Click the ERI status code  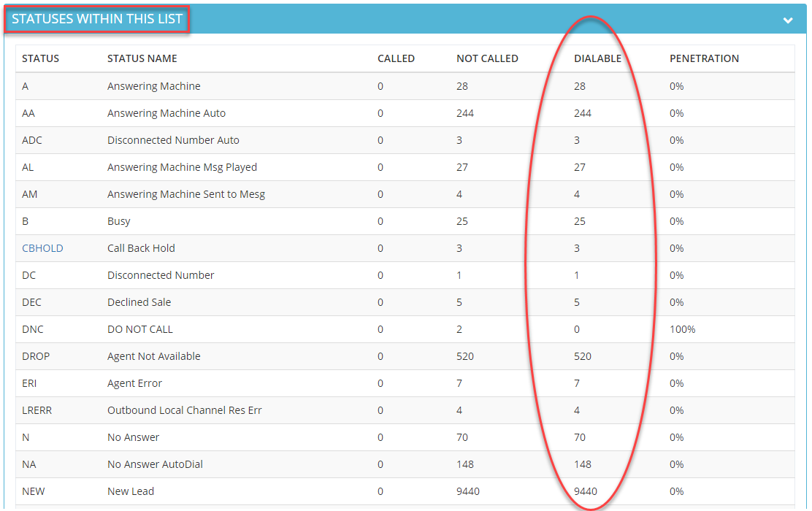pos(29,383)
